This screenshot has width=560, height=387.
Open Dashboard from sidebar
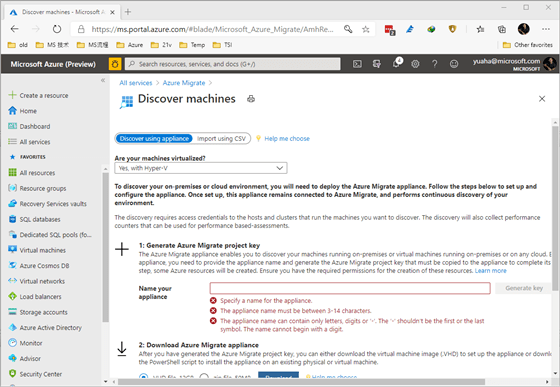[29, 126]
